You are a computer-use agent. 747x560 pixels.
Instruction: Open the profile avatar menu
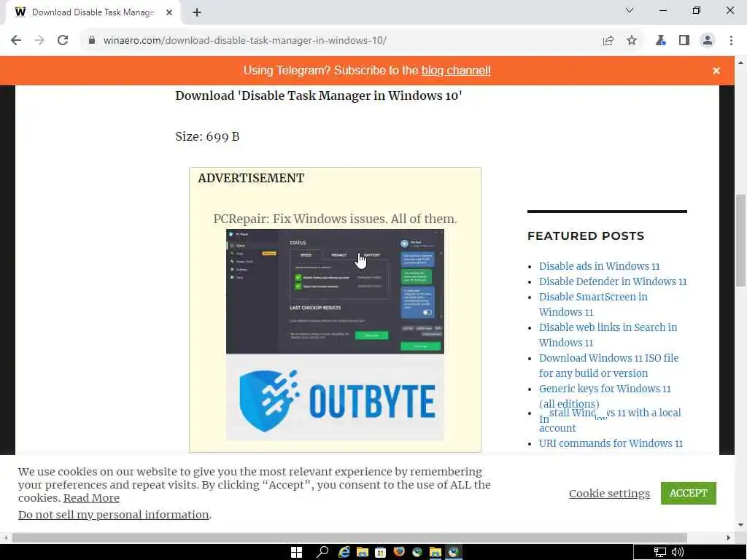click(x=708, y=41)
